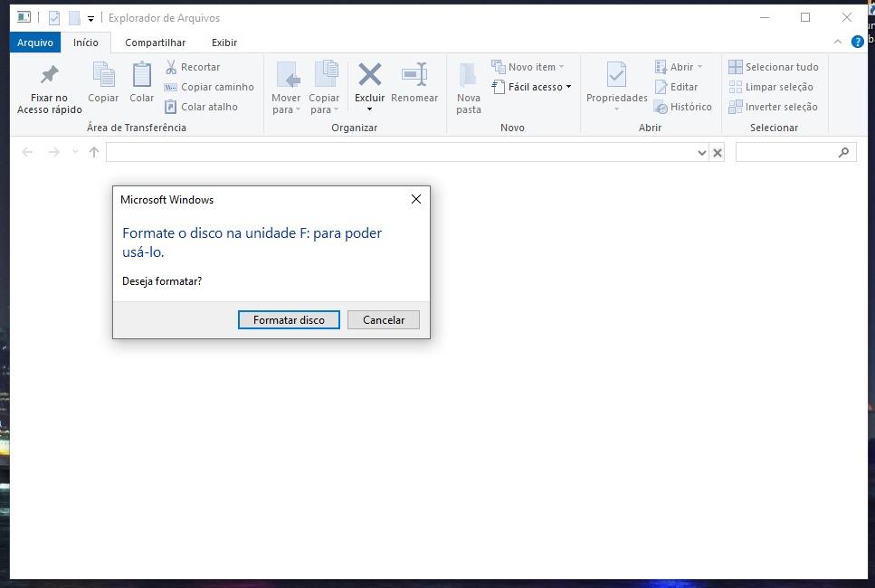The width and height of the screenshot is (875, 588).
Task: Click the Propriedades checkmark icon
Action: (x=616, y=75)
